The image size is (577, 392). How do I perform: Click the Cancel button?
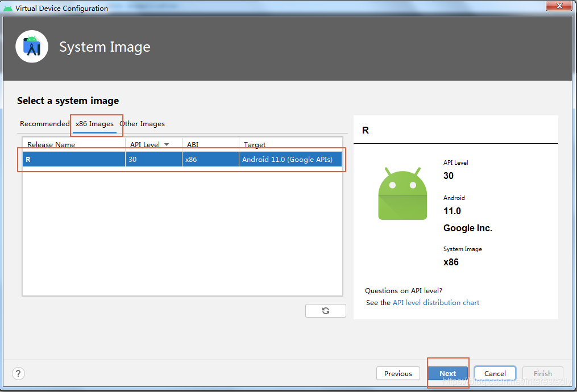tap(495, 373)
